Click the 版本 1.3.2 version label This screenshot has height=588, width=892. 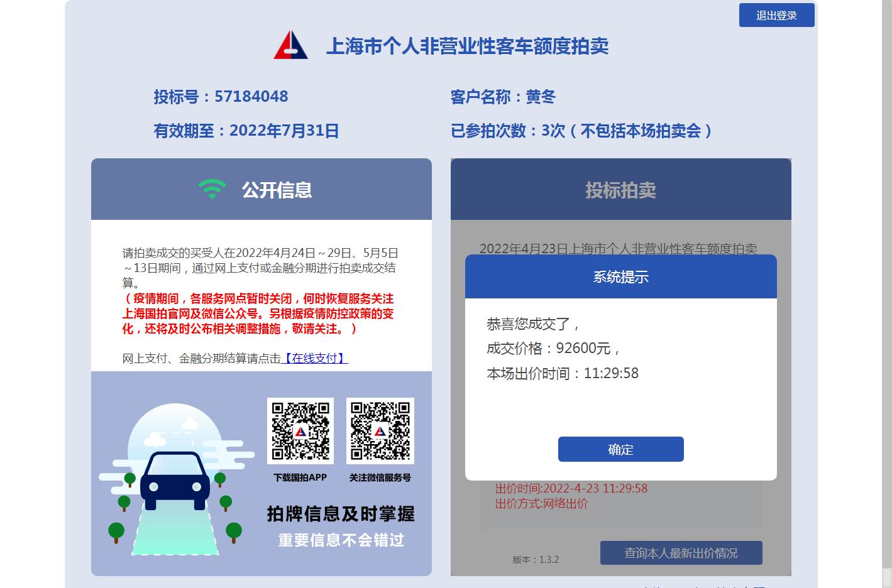[x=536, y=559]
